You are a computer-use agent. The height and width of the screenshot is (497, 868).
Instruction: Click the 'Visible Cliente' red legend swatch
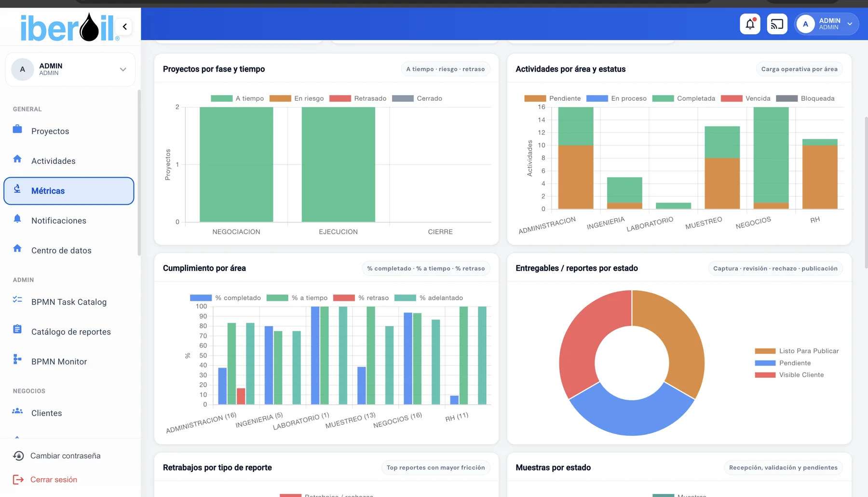click(x=765, y=375)
